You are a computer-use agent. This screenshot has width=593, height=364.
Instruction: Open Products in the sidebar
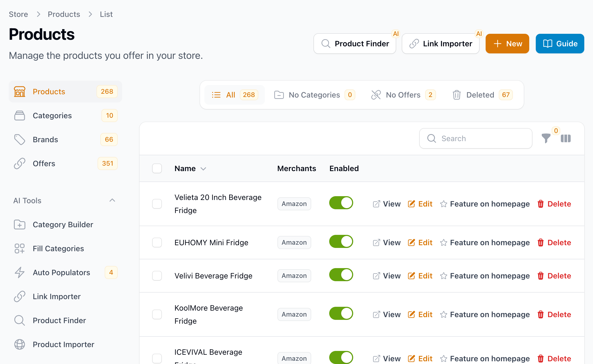(65, 92)
